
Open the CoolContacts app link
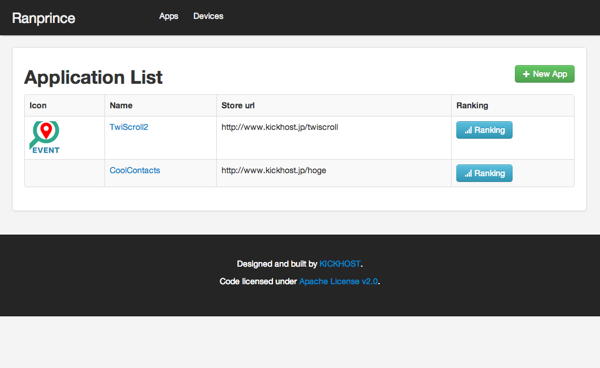pyautogui.click(x=135, y=170)
